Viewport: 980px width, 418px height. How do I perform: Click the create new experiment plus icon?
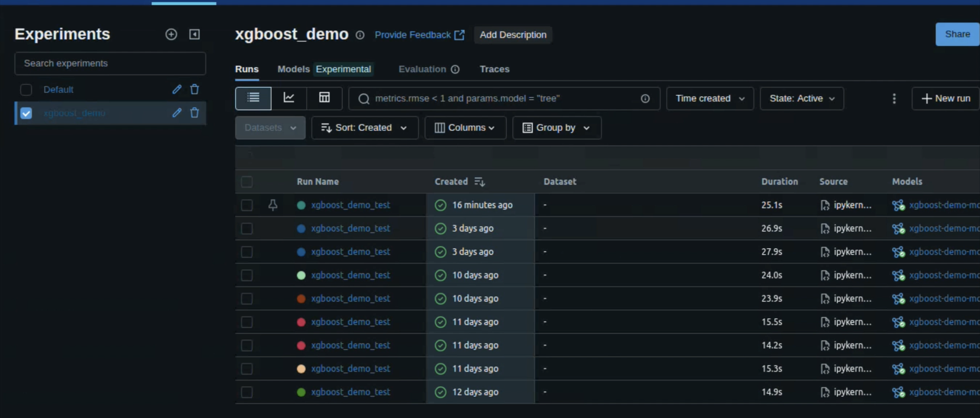click(171, 34)
